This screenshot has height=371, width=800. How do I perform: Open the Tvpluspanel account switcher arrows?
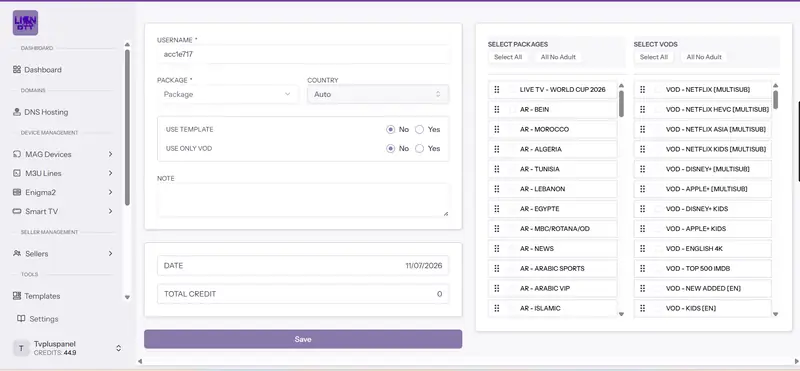[x=118, y=349]
